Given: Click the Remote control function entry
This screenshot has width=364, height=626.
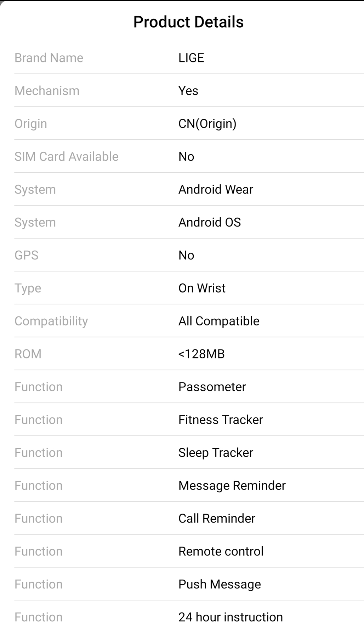Looking at the screenshot, I should point(221,552).
